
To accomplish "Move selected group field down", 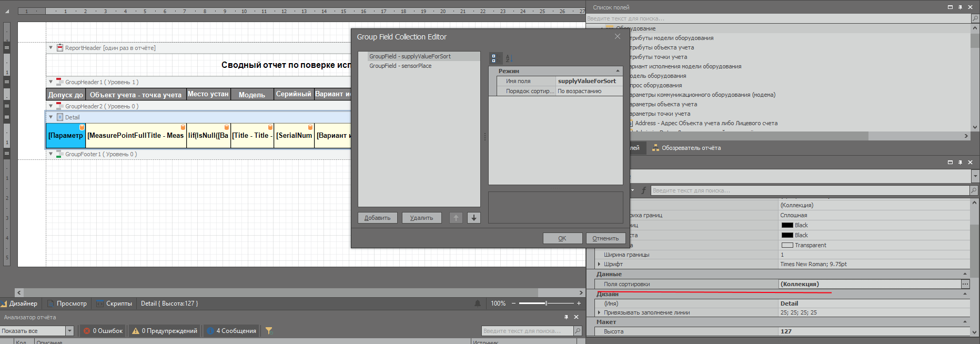I will [473, 218].
